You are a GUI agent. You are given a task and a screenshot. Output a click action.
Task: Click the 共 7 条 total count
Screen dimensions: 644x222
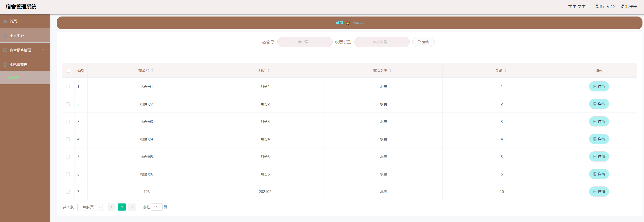tap(68, 207)
